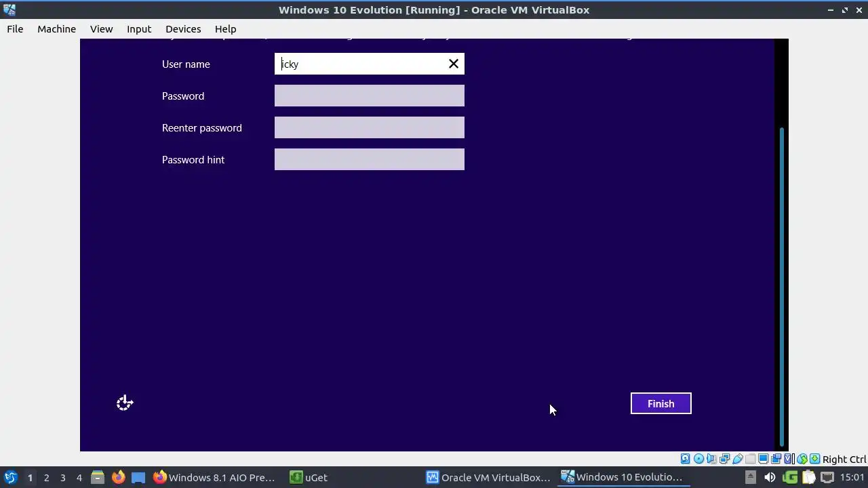
Task: Launch Firefox from the taskbar launcher
Action: click(x=118, y=477)
